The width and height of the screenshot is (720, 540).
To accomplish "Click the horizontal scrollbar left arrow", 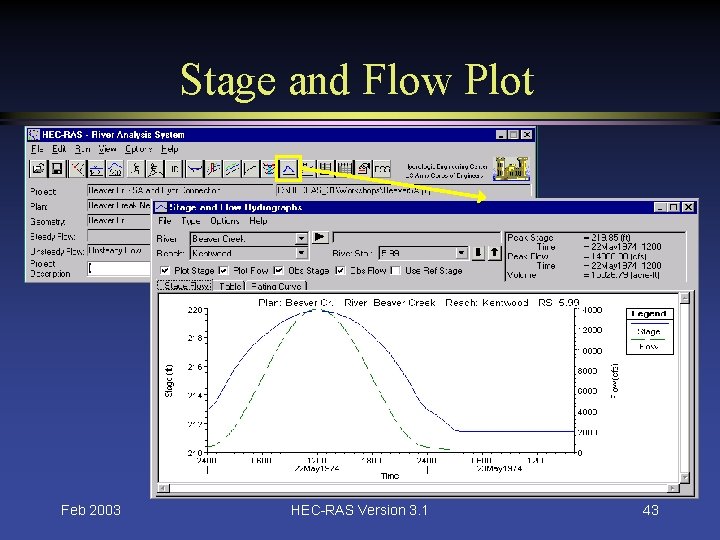I will click(163, 488).
